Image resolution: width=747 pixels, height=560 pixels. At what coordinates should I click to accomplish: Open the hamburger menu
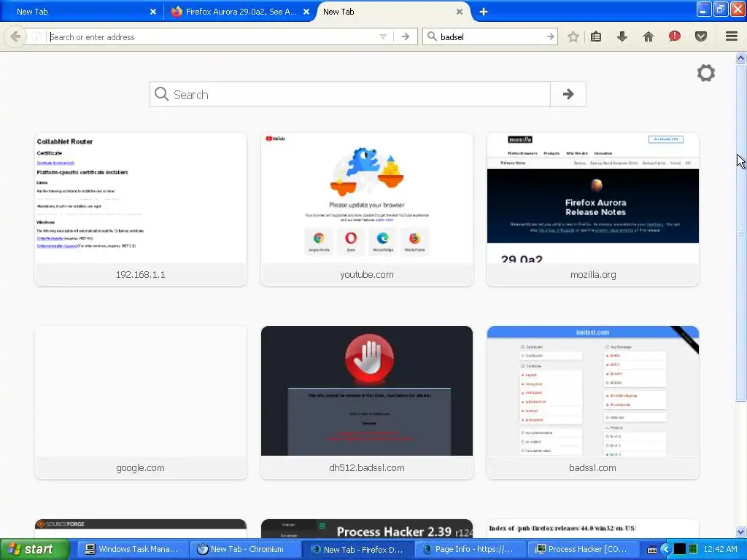point(732,36)
